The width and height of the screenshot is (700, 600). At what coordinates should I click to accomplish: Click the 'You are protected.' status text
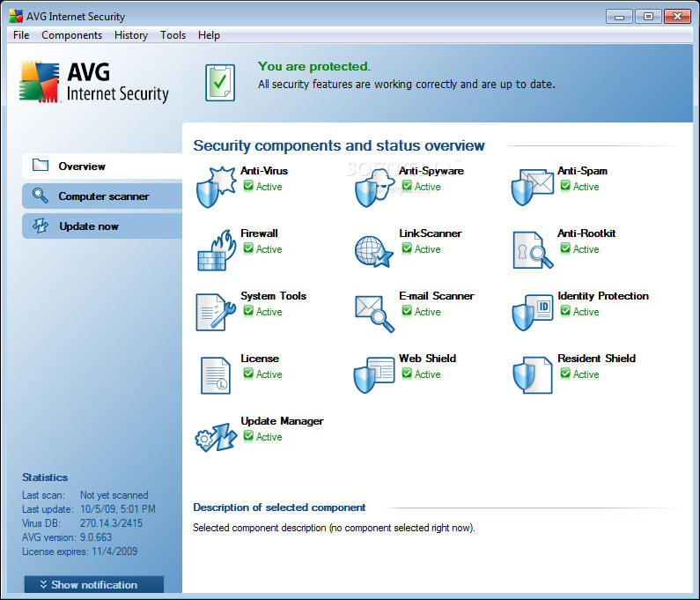click(x=314, y=66)
